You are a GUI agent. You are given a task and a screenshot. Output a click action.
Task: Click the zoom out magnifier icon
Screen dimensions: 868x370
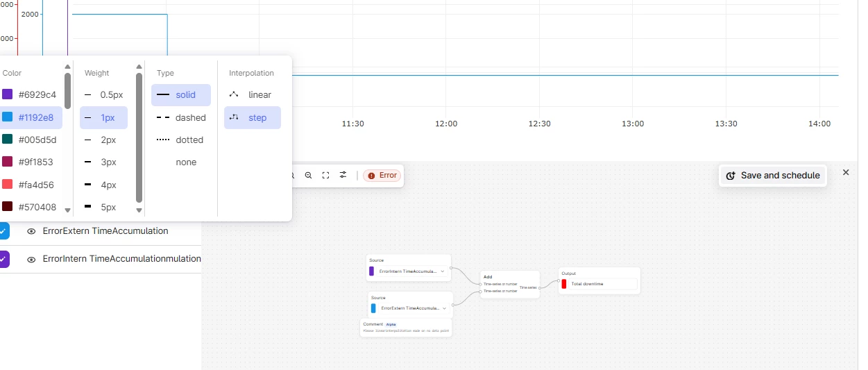309,176
